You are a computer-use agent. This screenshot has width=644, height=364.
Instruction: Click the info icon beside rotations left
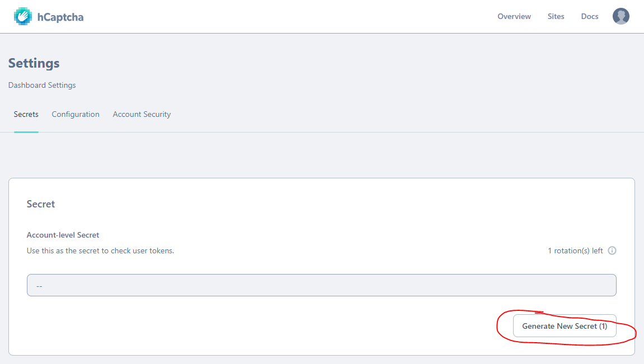(x=612, y=250)
